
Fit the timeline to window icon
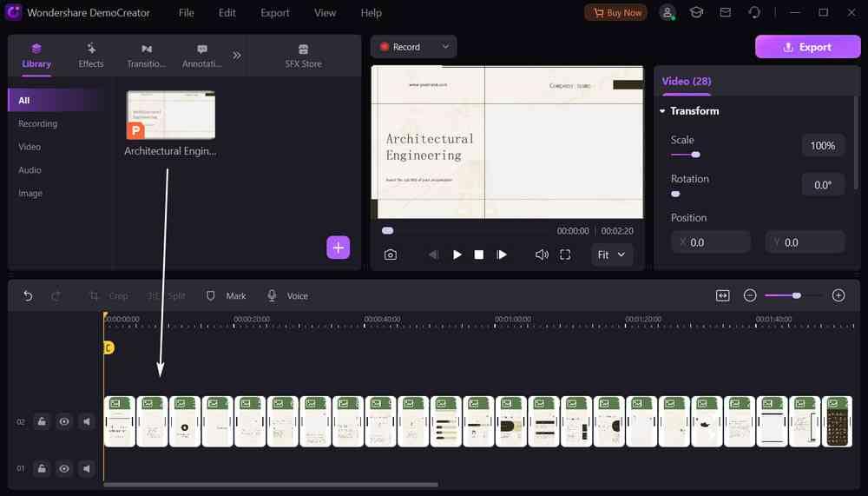[x=722, y=295]
